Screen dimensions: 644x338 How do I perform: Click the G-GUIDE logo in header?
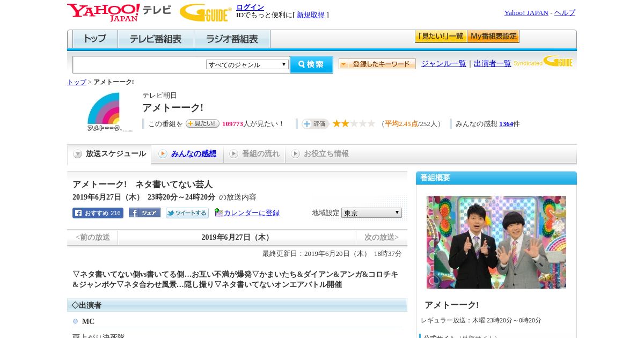point(206,13)
